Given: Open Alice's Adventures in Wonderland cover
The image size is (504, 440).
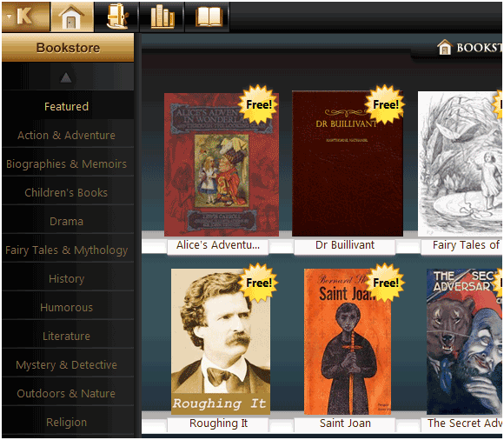Looking at the screenshot, I should click(x=221, y=164).
